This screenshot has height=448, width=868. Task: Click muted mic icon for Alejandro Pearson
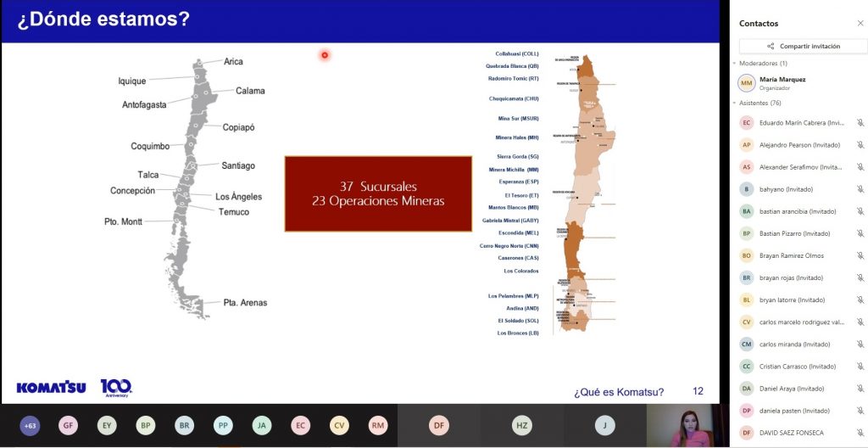(860, 145)
